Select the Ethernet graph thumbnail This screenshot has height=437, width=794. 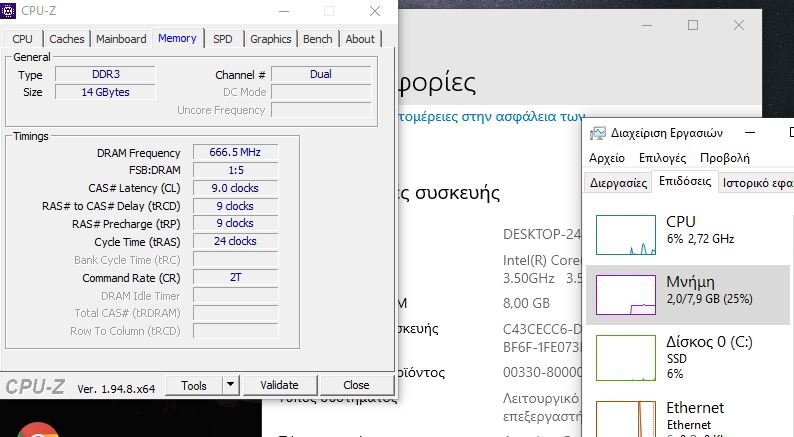click(626, 419)
